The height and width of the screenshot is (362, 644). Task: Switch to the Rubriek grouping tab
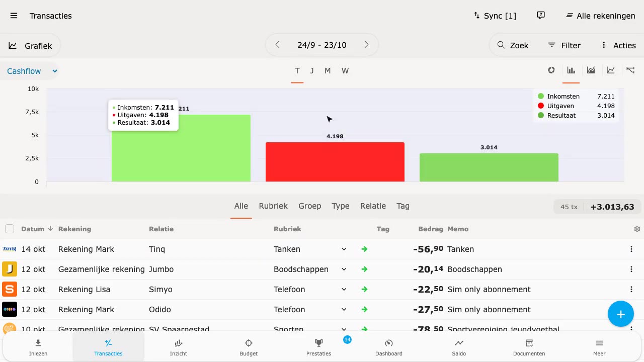[273, 206]
